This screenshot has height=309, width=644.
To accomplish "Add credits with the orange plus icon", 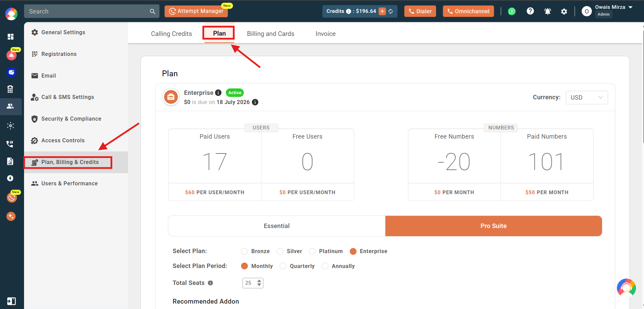I will point(382,11).
